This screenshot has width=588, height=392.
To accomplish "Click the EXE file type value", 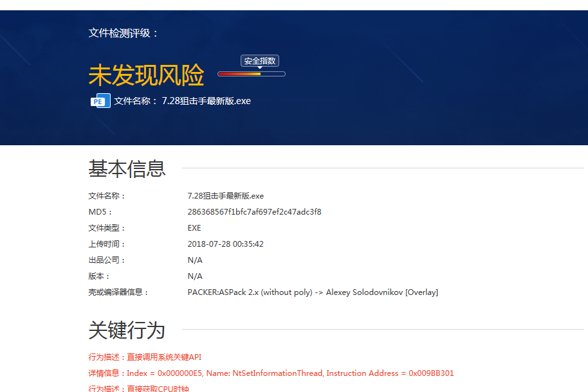I will coord(194,228).
